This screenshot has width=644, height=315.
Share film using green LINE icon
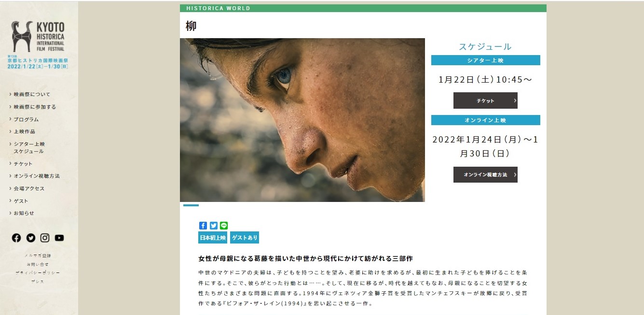(224, 226)
